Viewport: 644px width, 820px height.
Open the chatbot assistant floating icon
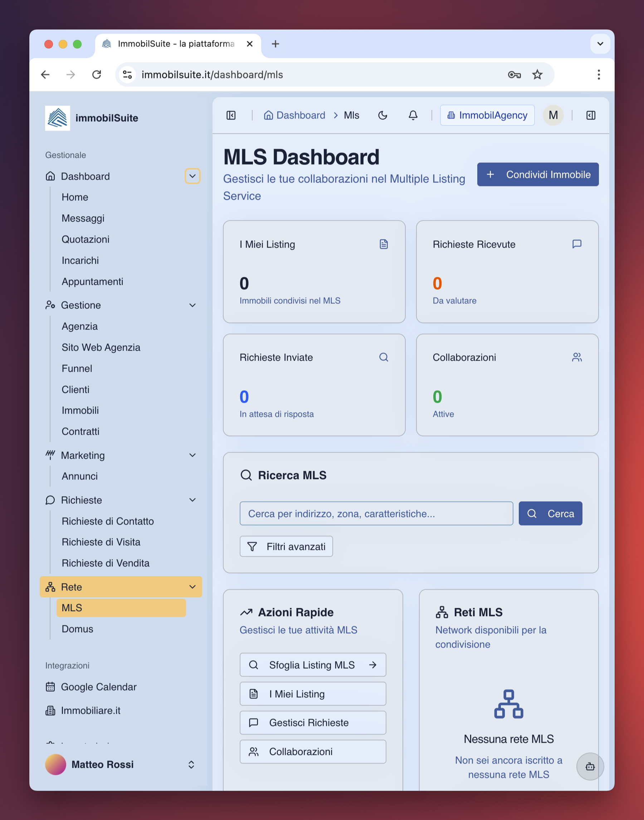pyautogui.click(x=590, y=766)
